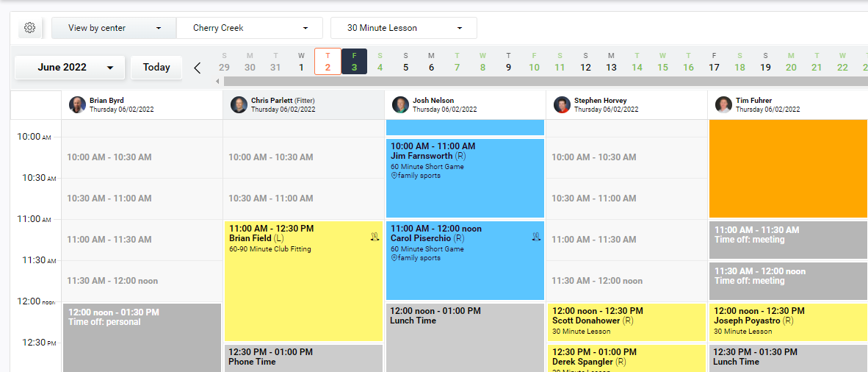The image size is (868, 372).
Task: Open the June 2022 month picker
Action: pos(70,68)
